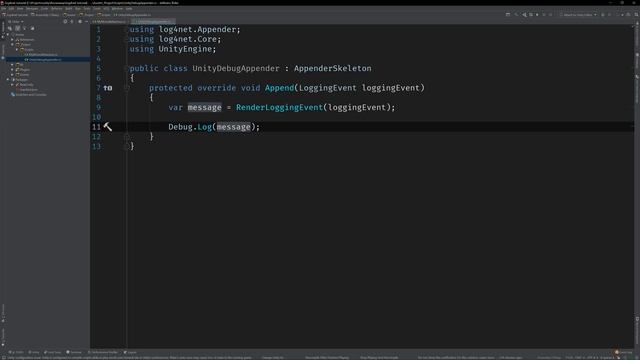The image size is (640, 360).
Task: Open the Explorer view mode dropdown
Action: [x=16, y=21]
